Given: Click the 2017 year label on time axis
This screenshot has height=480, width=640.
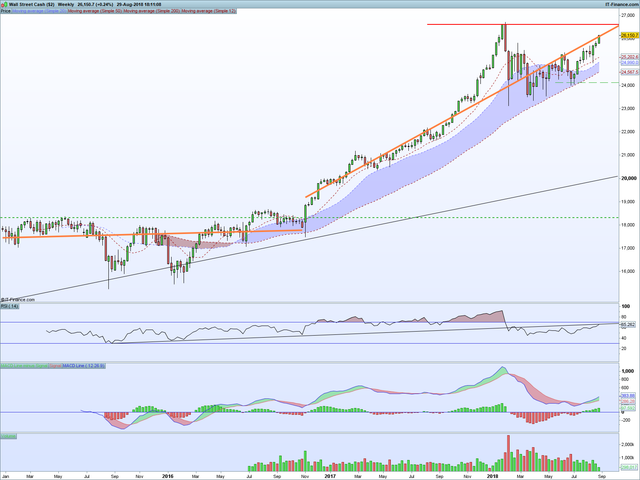Looking at the screenshot, I should coord(330,476).
